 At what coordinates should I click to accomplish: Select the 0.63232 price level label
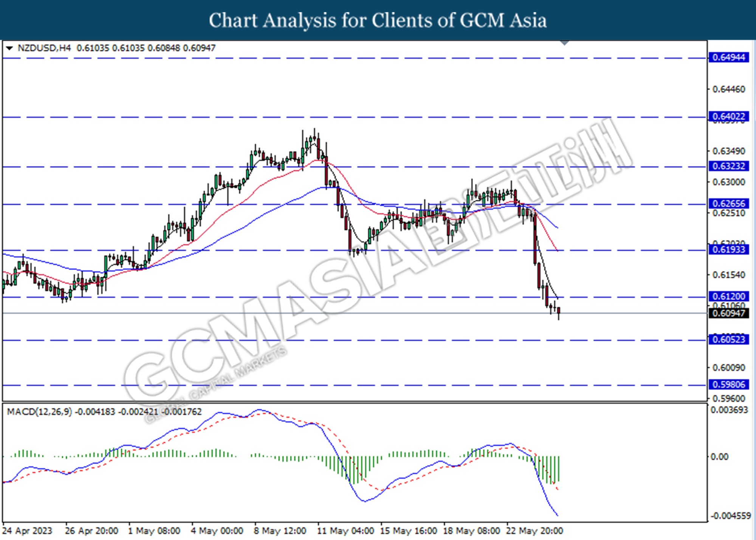coord(728,166)
